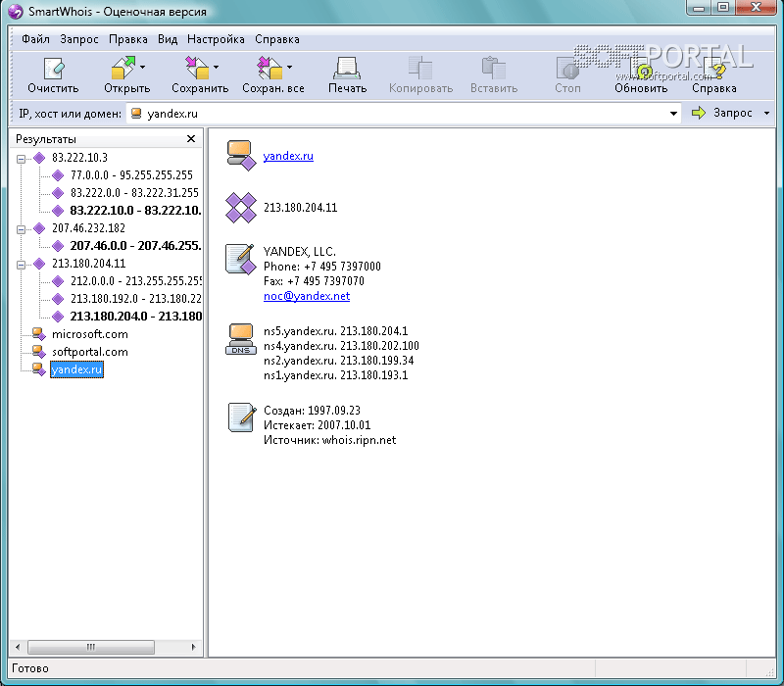
Task: Click the Phone: +7 495 7397000 line
Action: tap(322, 267)
